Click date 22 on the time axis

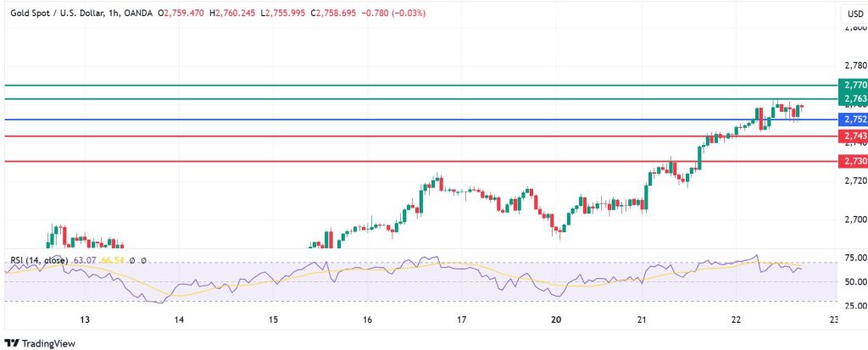tap(737, 320)
